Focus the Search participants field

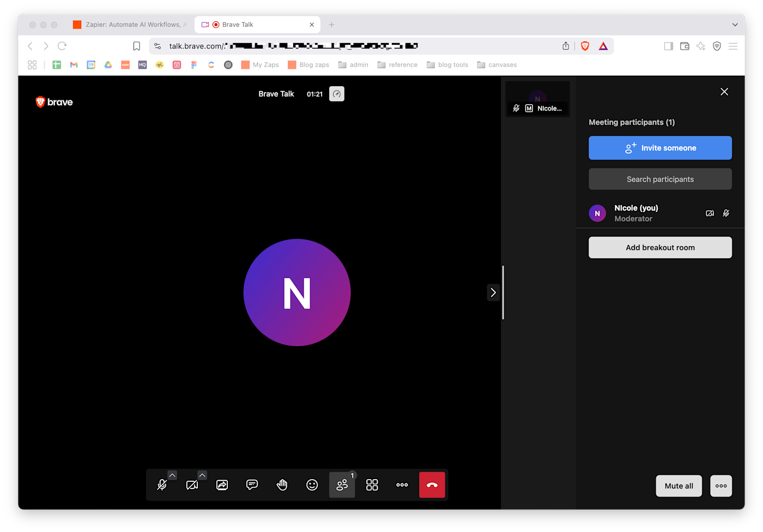[660, 179]
